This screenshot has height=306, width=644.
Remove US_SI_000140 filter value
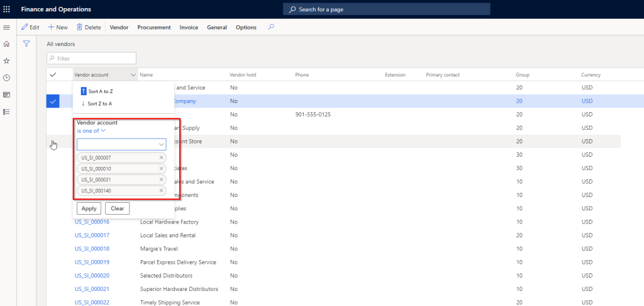[162, 191]
